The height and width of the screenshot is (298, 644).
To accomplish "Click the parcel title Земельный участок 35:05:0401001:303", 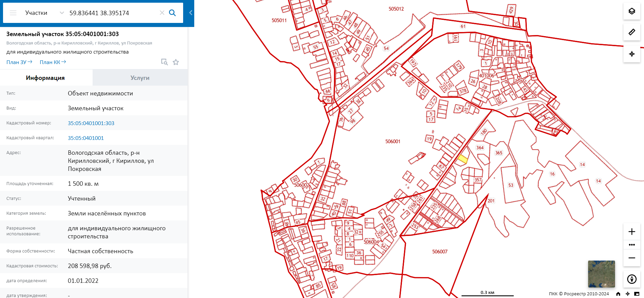I will click(x=63, y=34).
